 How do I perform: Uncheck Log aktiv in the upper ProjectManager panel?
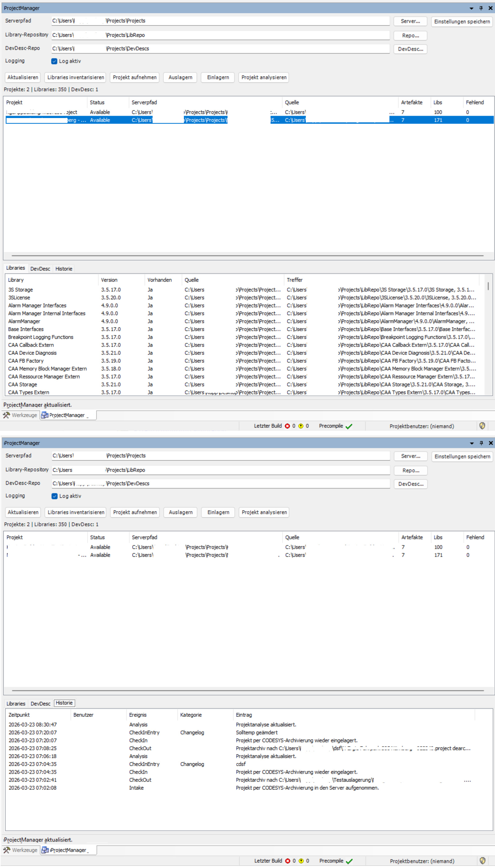coord(54,61)
